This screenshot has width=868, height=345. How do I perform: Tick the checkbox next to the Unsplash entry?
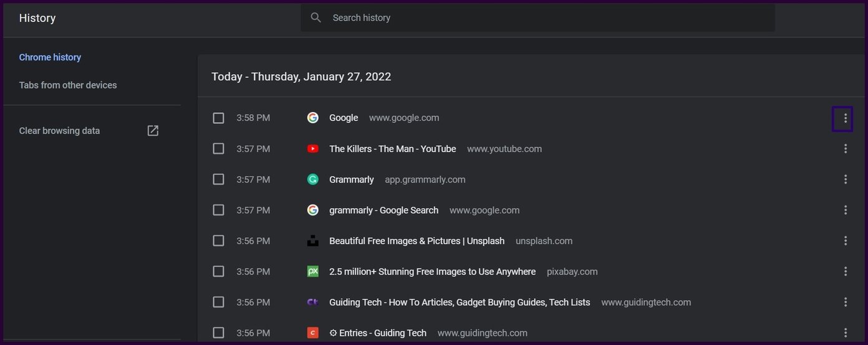[x=218, y=241]
